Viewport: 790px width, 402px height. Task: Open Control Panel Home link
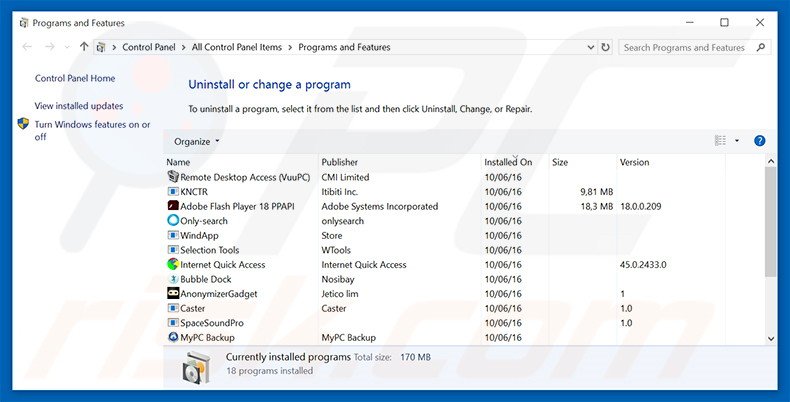[75, 78]
